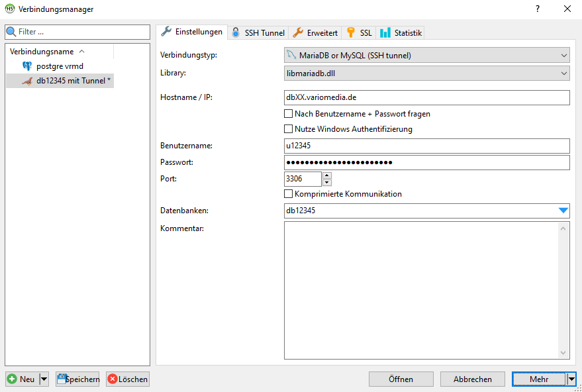Click the Hostname / IP field
Screen dimensions: 582x392
427,97
